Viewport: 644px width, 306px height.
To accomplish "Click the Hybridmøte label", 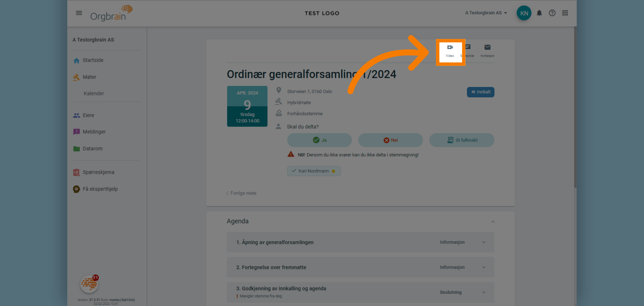I will [x=299, y=102].
